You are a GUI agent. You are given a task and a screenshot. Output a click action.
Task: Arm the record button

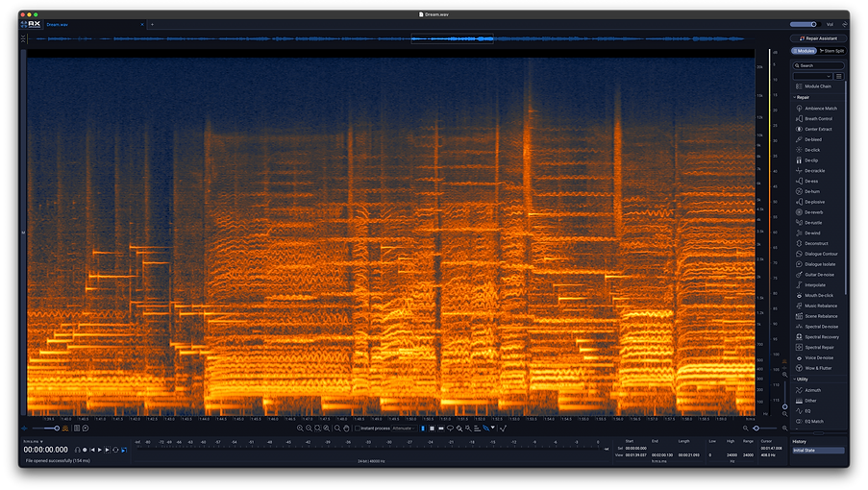tap(85, 450)
